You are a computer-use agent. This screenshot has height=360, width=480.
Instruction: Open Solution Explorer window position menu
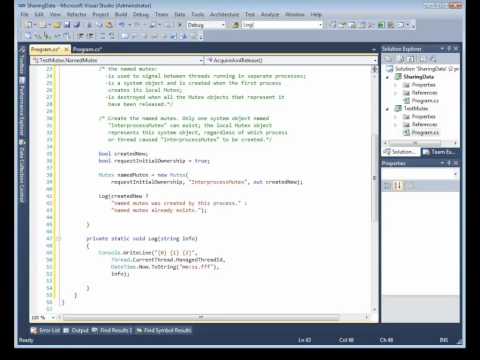[x=442, y=49]
